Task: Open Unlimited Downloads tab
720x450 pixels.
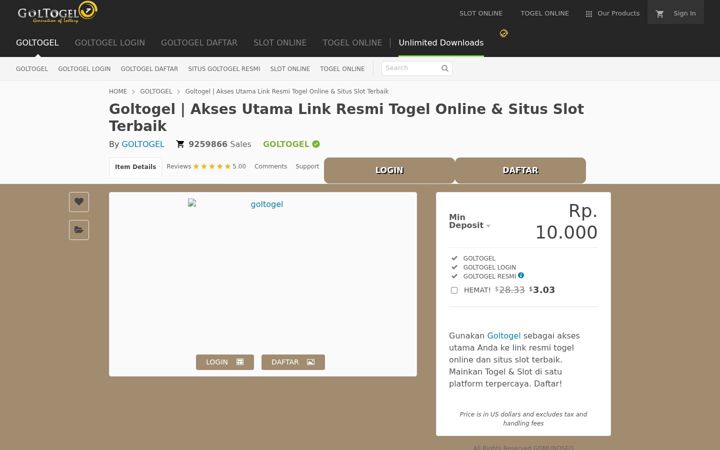Action: click(x=441, y=43)
